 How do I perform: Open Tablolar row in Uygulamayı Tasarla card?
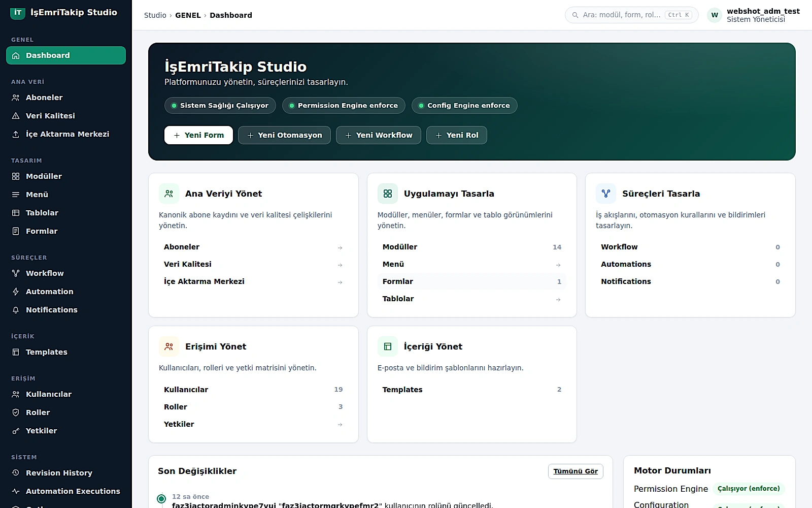click(x=472, y=299)
